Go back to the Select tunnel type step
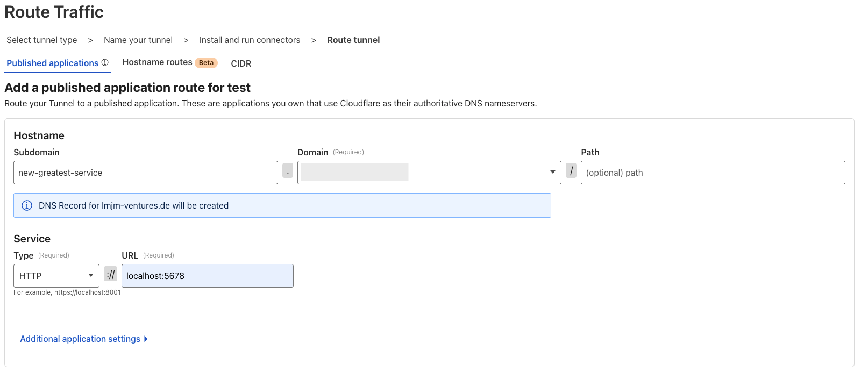The image size is (868, 379). (x=42, y=40)
